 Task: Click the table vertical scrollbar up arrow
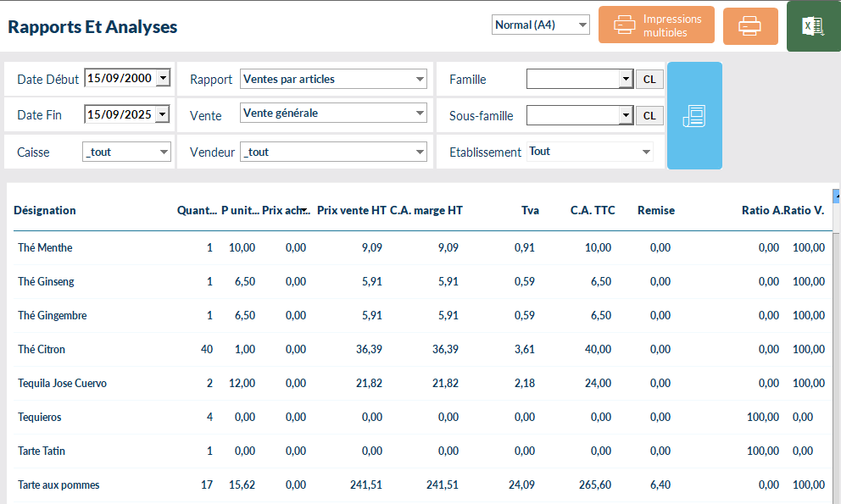837,196
